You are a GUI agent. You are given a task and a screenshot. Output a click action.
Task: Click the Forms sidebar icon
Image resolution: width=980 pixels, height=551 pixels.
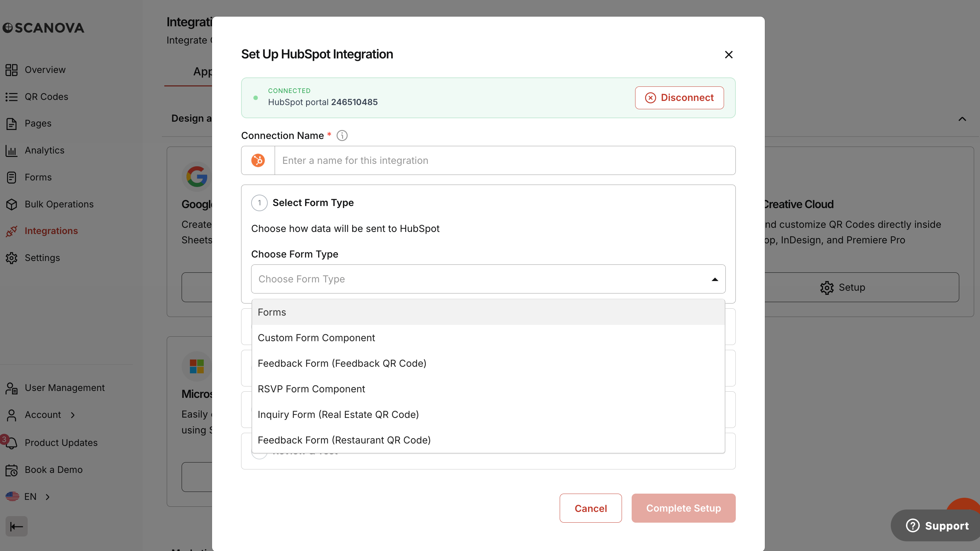point(11,178)
